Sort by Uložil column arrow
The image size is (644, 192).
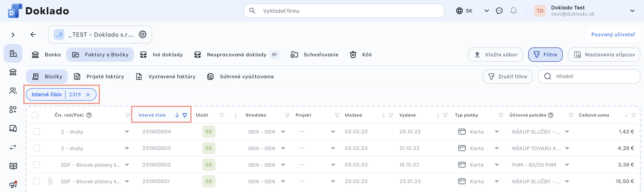click(x=235, y=115)
